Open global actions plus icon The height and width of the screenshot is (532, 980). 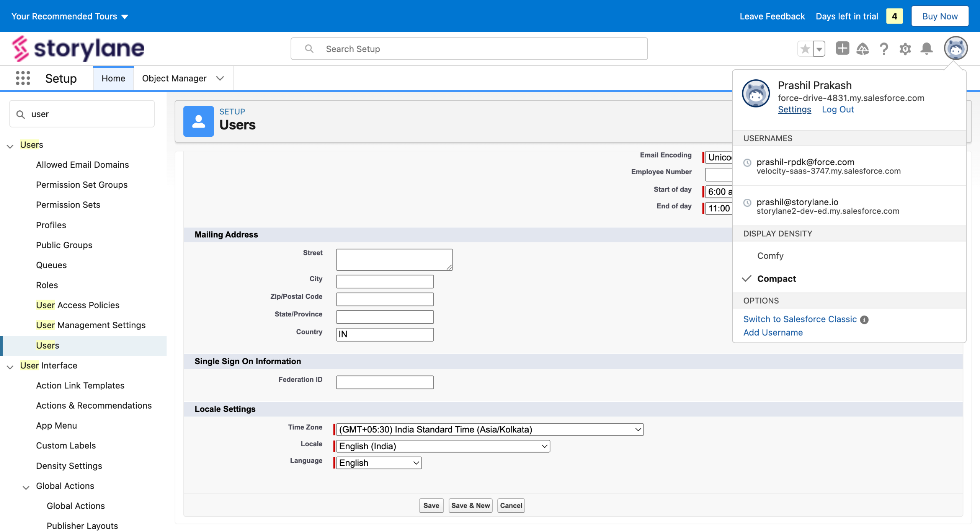click(x=842, y=49)
